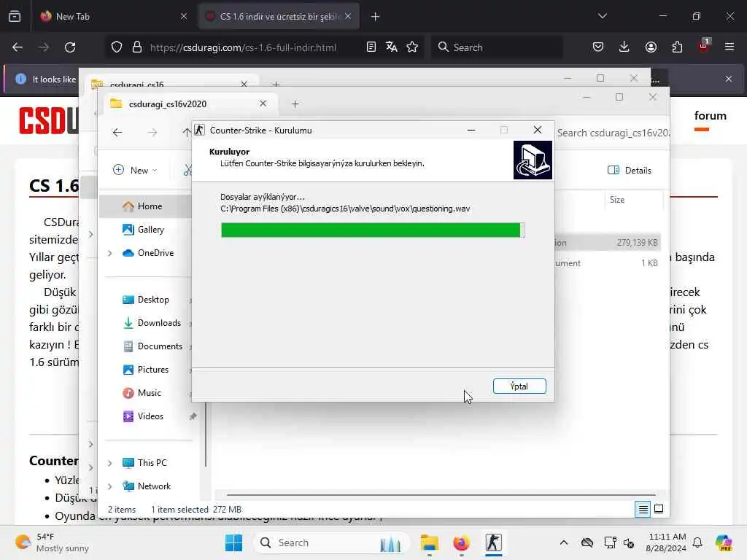Image resolution: width=747 pixels, height=560 pixels.
Task: Open Firefox downloads panel
Action: click(624, 47)
